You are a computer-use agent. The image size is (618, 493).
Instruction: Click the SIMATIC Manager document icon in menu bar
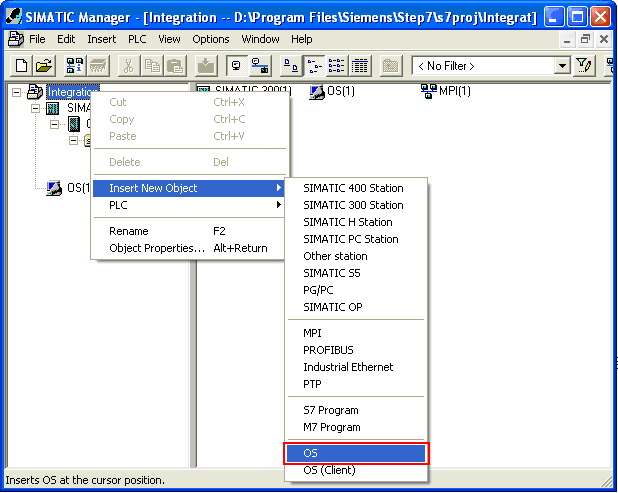[x=15, y=39]
